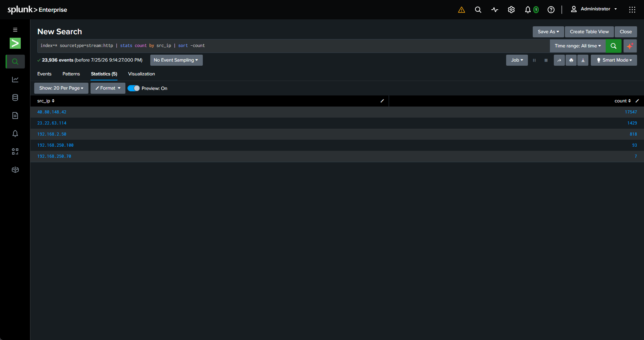Open the Smart Mode dropdown
The width and height of the screenshot is (644, 340).
click(x=614, y=60)
